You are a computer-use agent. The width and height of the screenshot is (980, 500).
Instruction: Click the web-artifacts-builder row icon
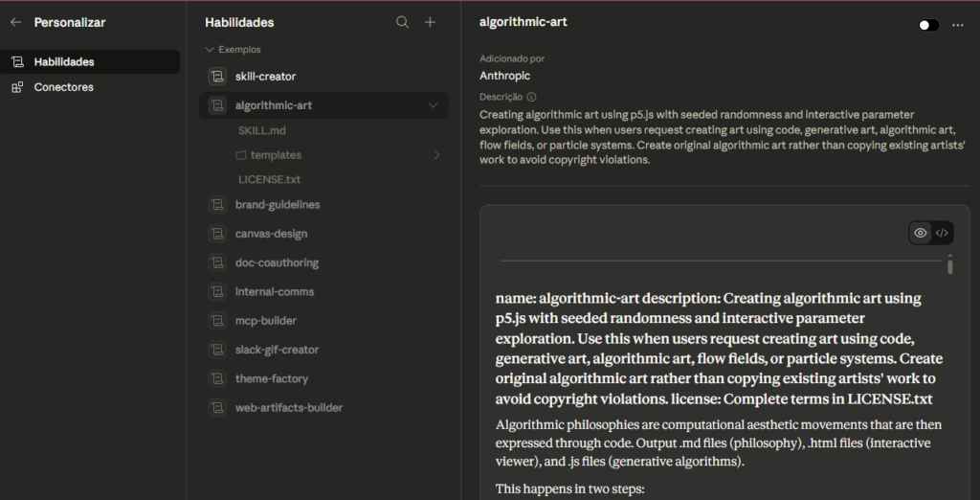tap(217, 407)
